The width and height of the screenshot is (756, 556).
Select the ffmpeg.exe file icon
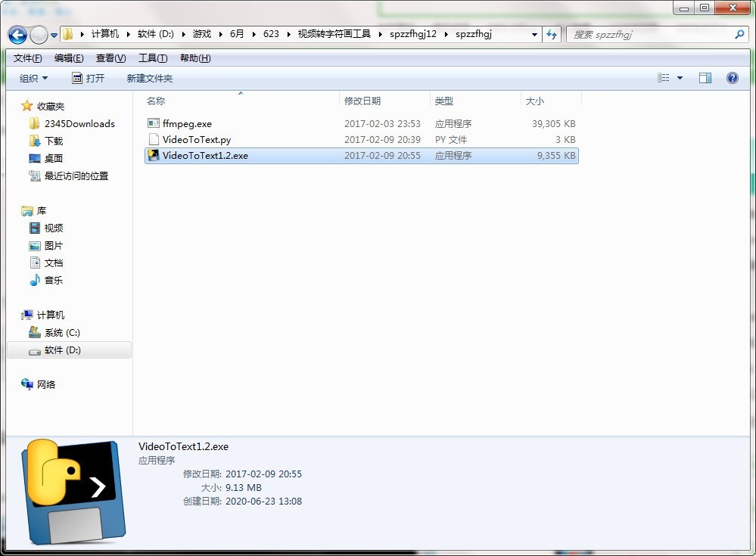[154, 123]
